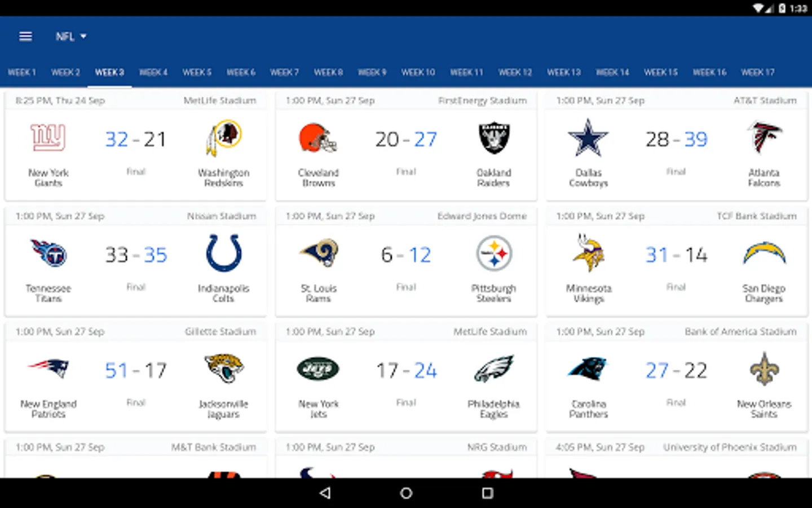The image size is (812, 508).
Task: Tap the Jacksonville Jaguars logo
Action: pyautogui.click(x=224, y=369)
